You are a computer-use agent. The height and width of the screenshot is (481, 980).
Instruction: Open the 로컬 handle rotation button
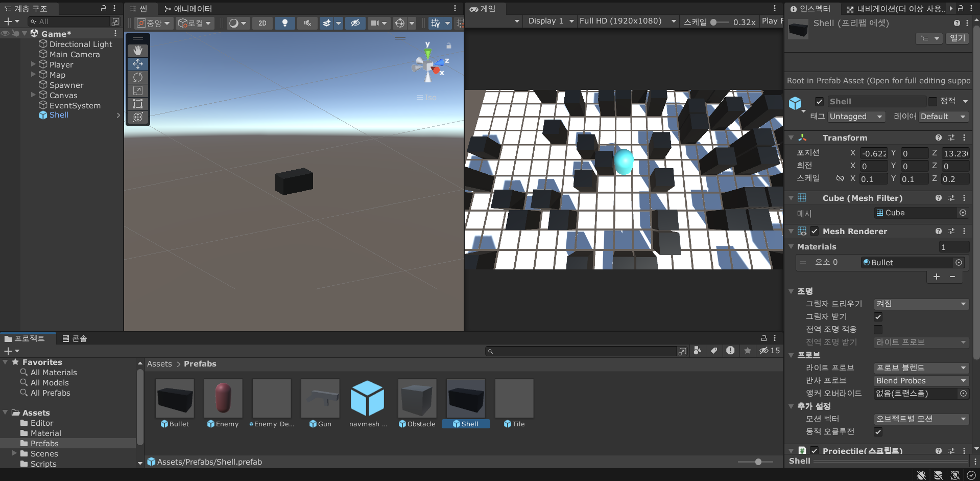195,23
